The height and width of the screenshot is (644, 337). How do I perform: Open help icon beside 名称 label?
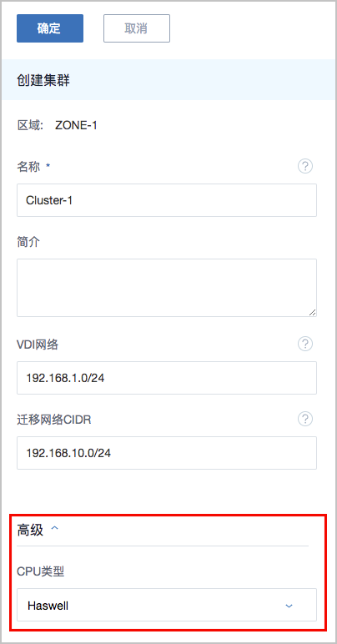pos(305,166)
